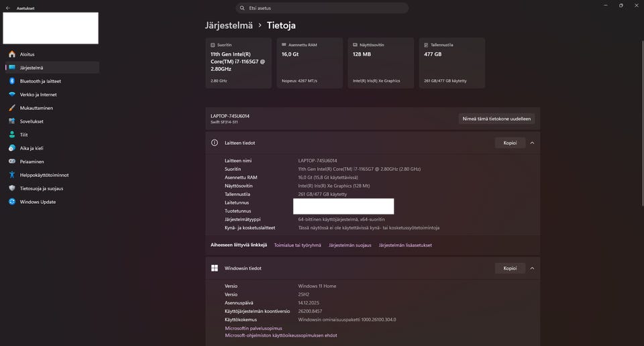Copy device info with Laitteen tiedot Kopioi
This screenshot has width=644, height=346.
[510, 143]
